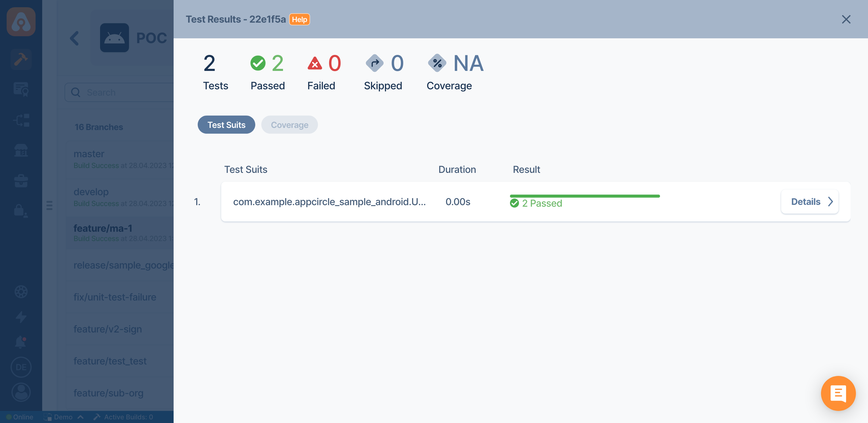This screenshot has height=423, width=868.
Task: Switch to the Coverage tab
Action: (x=289, y=125)
